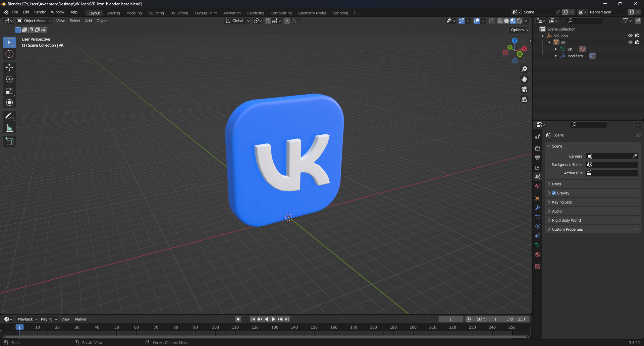Open the Object properties tab
The width and height of the screenshot is (644, 346).
tap(538, 198)
